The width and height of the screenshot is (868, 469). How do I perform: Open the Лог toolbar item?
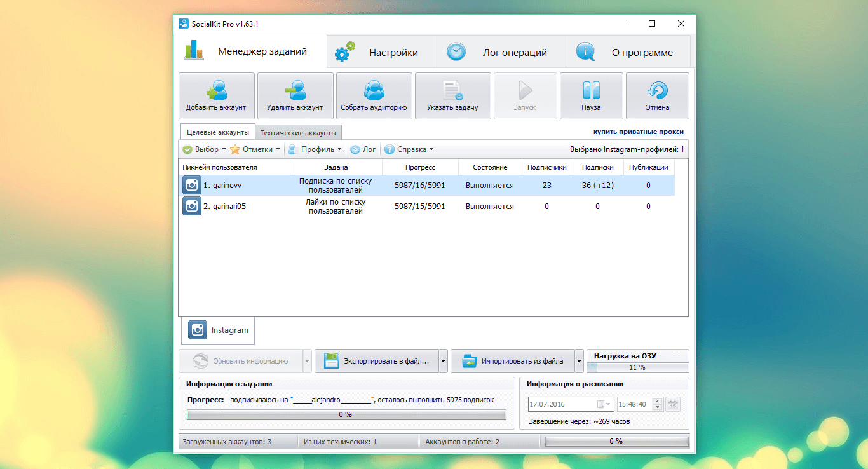click(x=363, y=149)
